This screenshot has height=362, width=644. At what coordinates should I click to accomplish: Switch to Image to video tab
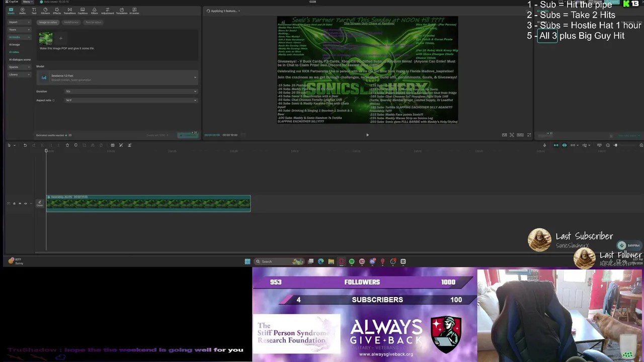[48, 22]
